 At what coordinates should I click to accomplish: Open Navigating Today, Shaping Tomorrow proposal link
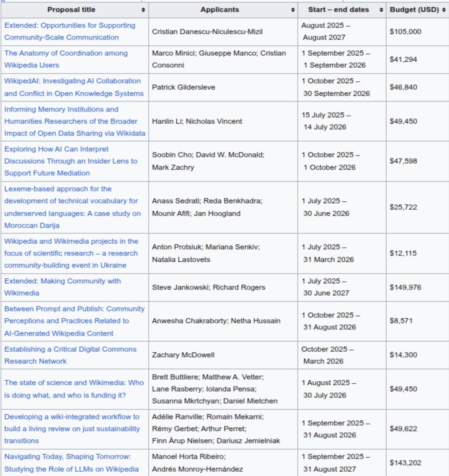[71, 463]
